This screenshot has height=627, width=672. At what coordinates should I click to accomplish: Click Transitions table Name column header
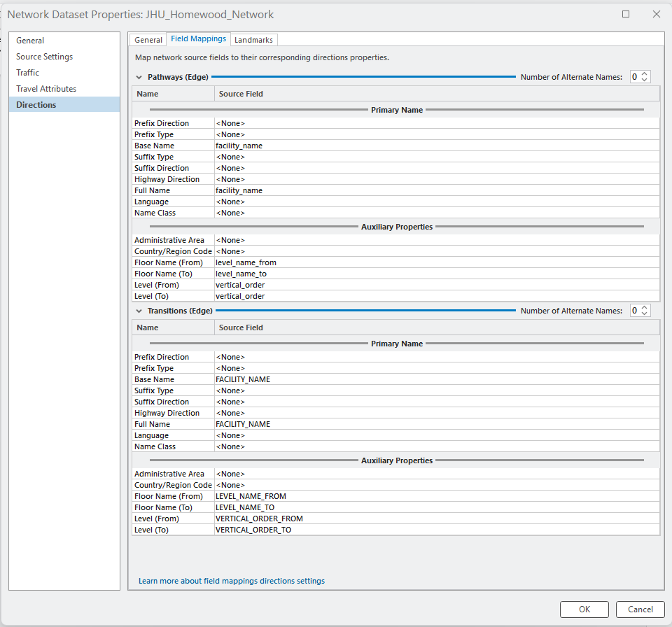click(x=173, y=327)
